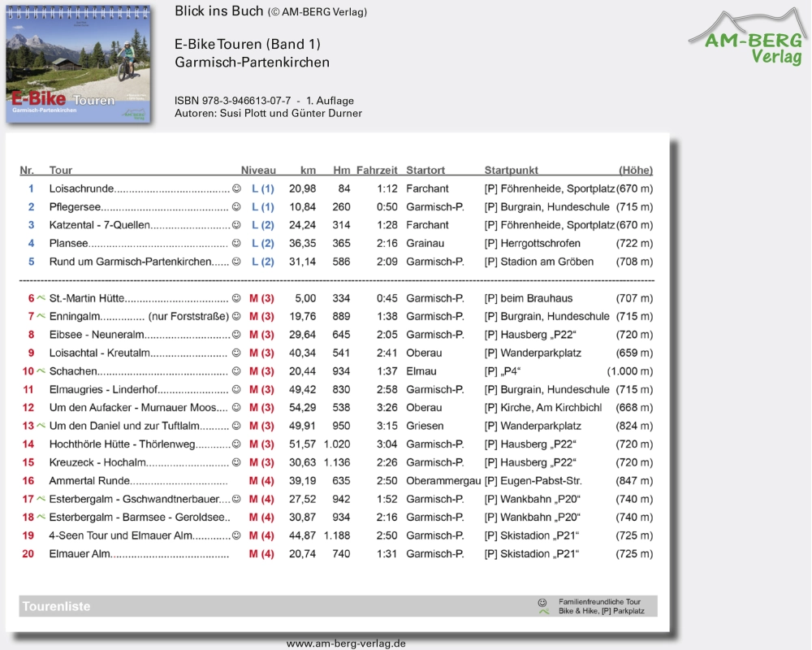
Task: Click the Bike & Hike icon next to tour 13
Action: click(x=41, y=425)
